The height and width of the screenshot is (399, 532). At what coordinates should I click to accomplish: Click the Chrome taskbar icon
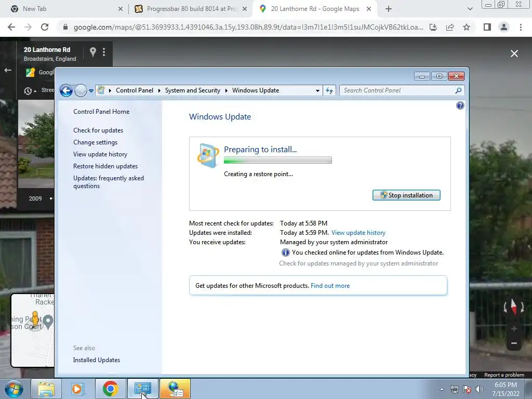tap(110, 389)
